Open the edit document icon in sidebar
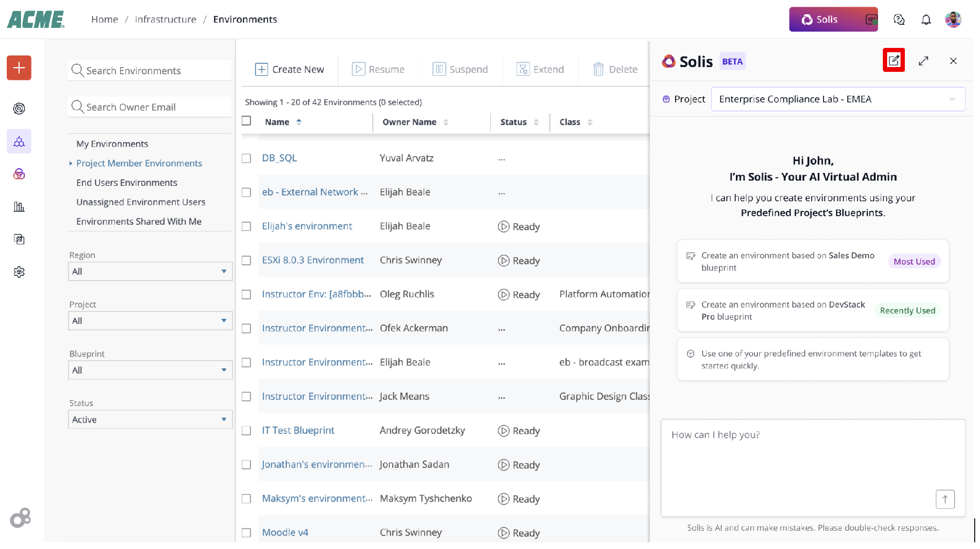This screenshot has height=549, width=980. (x=19, y=239)
